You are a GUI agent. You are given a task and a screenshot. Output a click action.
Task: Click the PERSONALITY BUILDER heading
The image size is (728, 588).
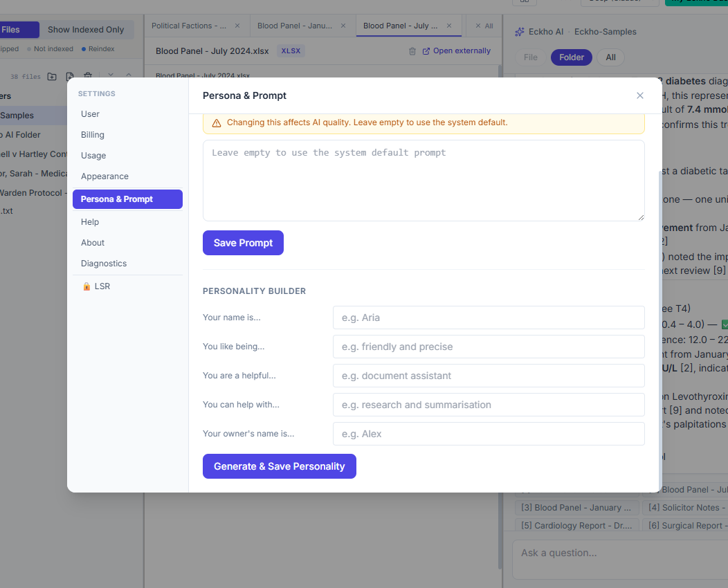(x=255, y=291)
